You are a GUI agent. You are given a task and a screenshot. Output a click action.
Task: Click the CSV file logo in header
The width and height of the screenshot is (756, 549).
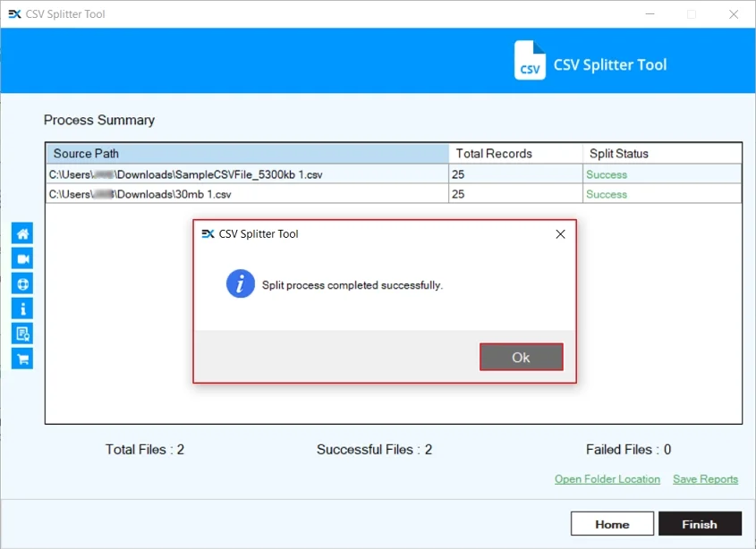click(x=530, y=62)
